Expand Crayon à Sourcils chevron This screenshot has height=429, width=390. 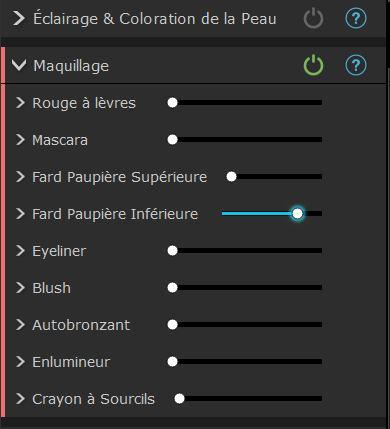tap(20, 399)
